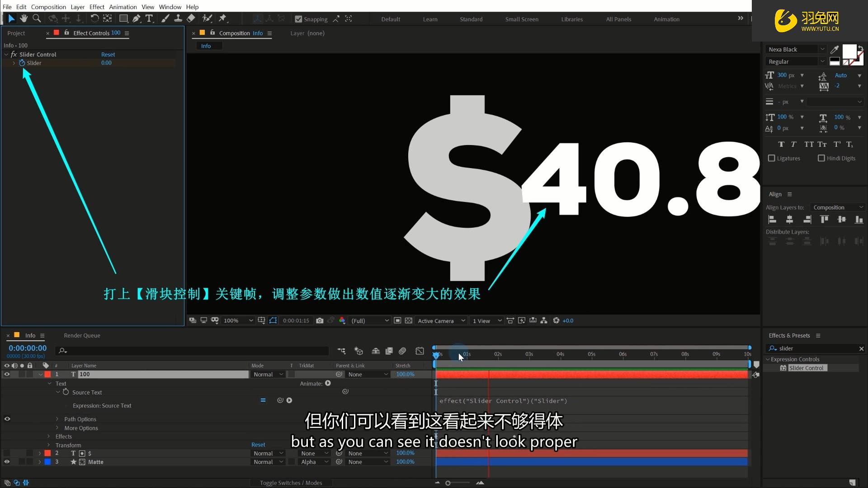Viewport: 868px width, 488px height.
Task: Select the Hand tool
Action: click(x=24, y=19)
